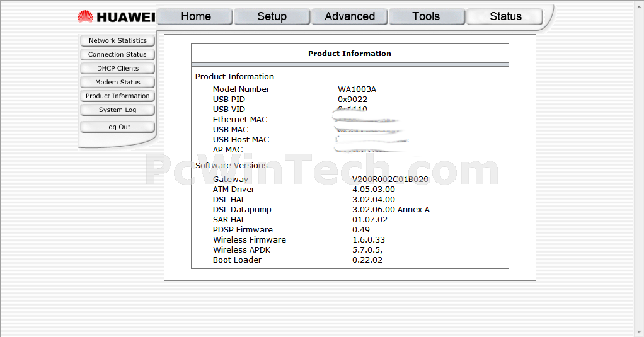Click Gateway version V200R002C01B020
This screenshot has width=644, height=337.
(390, 180)
